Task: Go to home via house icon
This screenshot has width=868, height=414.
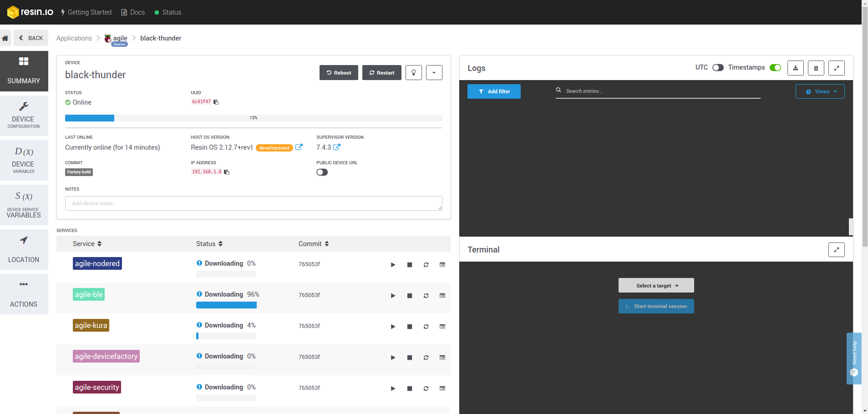Action: tap(5, 38)
